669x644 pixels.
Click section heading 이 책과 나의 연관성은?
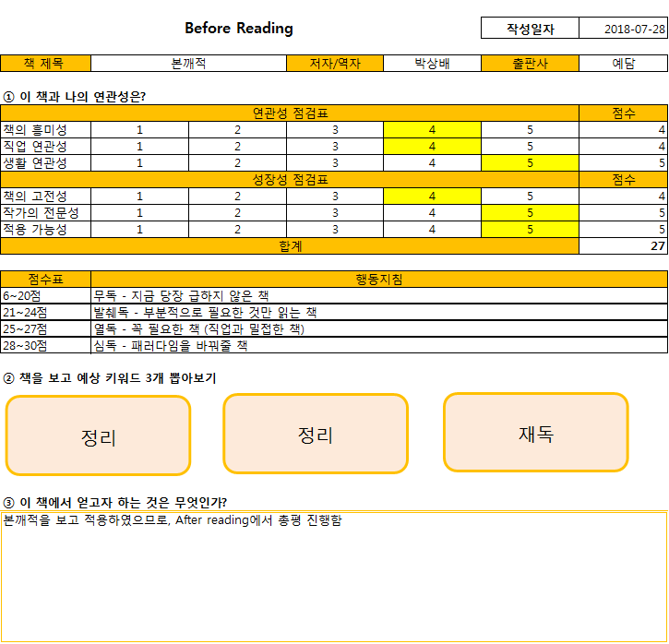[x=75, y=97]
